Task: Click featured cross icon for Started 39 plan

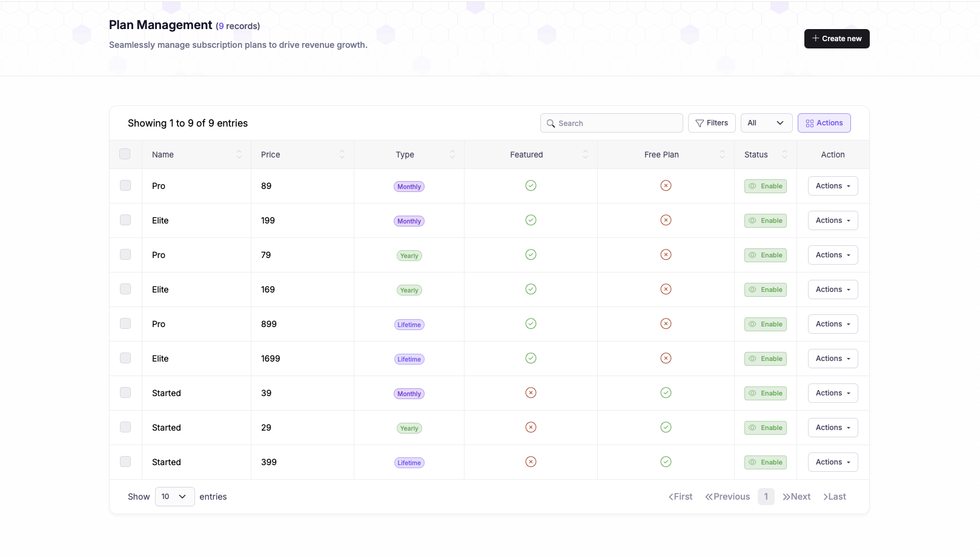Action: (x=531, y=393)
